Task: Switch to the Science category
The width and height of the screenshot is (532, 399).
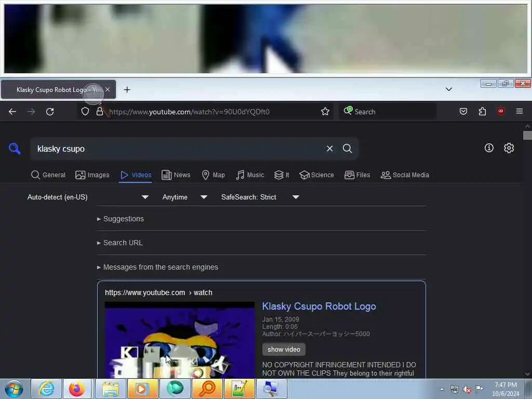Action: [x=316, y=175]
